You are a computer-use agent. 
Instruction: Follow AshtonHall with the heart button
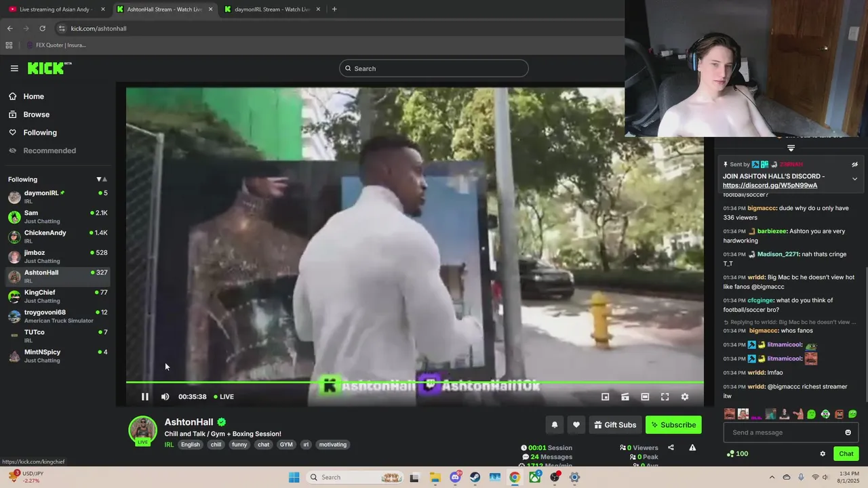click(576, 425)
